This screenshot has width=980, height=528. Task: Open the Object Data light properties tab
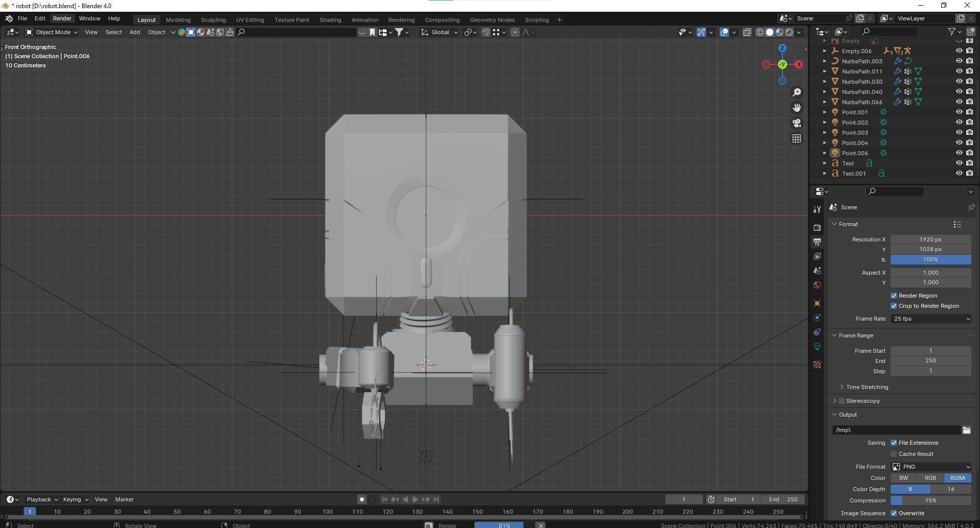817,346
